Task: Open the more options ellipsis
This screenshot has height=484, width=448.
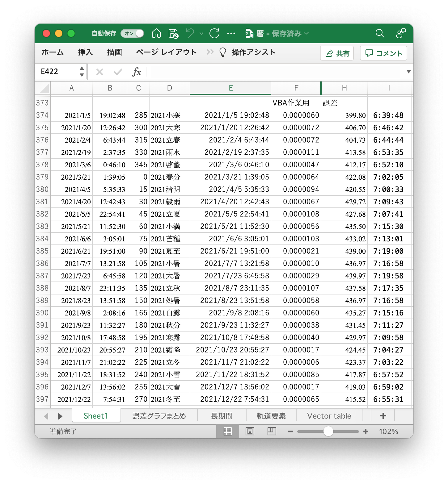Action: point(231,33)
